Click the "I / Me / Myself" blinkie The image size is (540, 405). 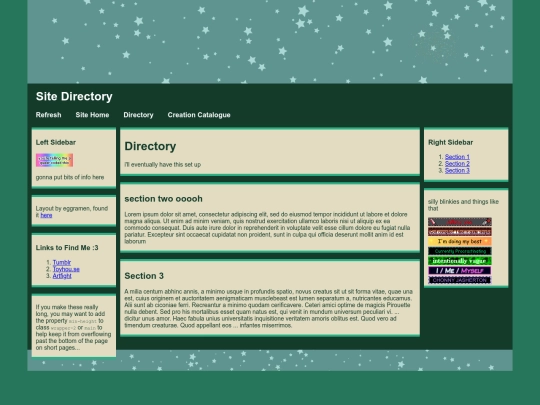click(x=460, y=271)
